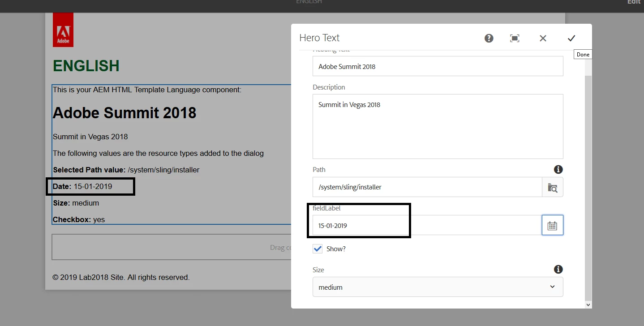The height and width of the screenshot is (326, 644).
Task: Click the 'Checkbox: yes' line on page
Action: point(79,219)
